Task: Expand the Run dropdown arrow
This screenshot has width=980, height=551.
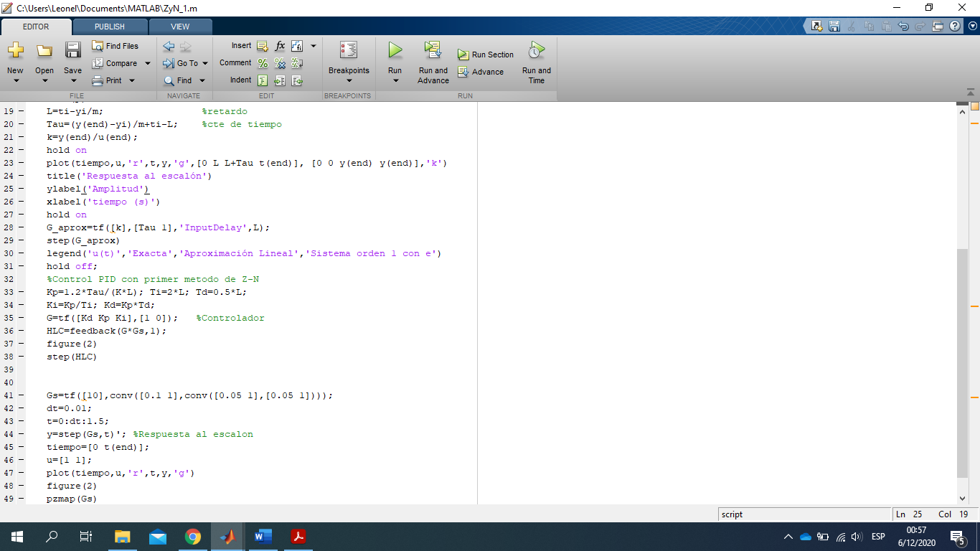Action: pos(395,81)
